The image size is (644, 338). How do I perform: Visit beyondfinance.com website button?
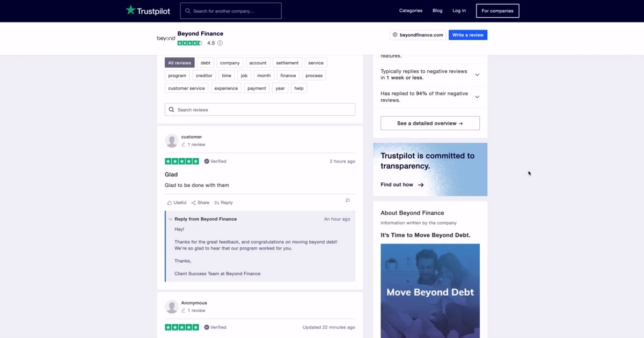(418, 35)
